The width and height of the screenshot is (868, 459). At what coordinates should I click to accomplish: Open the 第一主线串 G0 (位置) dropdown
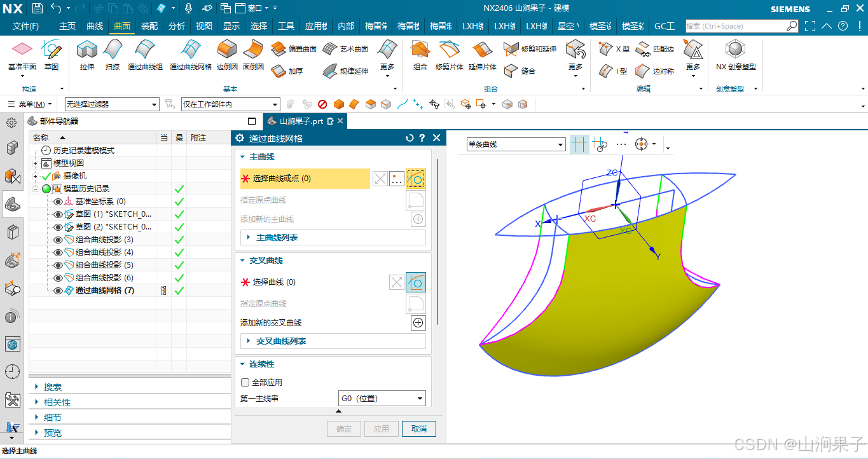point(382,399)
